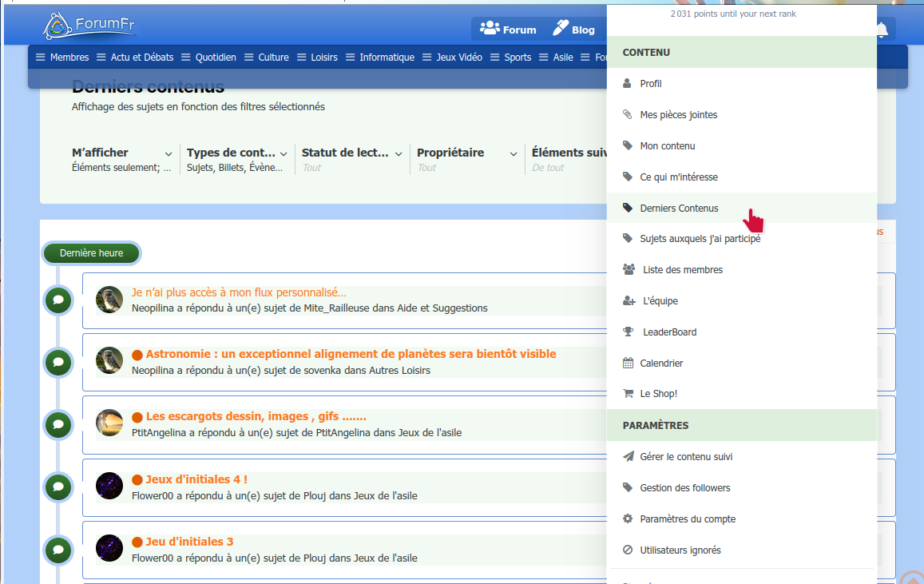Screen dimensions: 924x584
Task: Click the ForumFr logo
Action: point(89,26)
